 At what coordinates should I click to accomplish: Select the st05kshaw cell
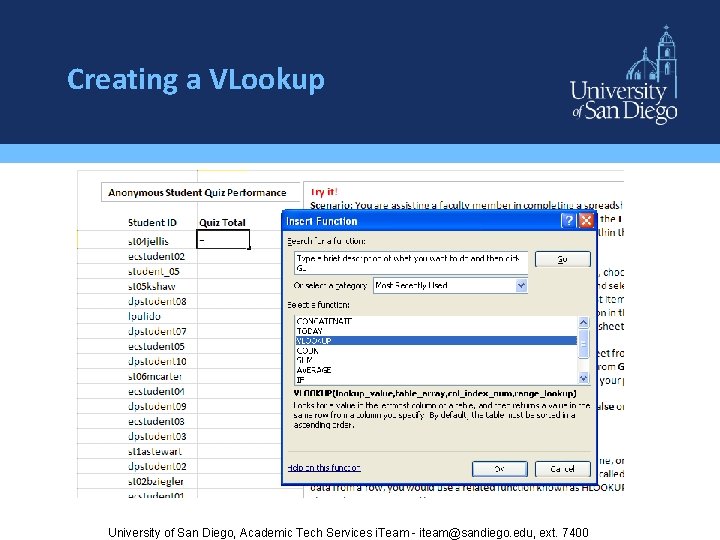click(152, 286)
